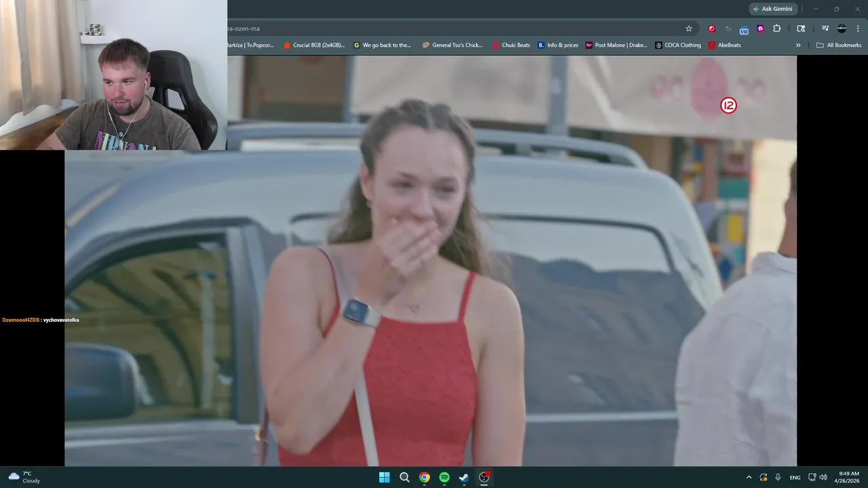Switch input language via ENG indicator

pos(795,477)
